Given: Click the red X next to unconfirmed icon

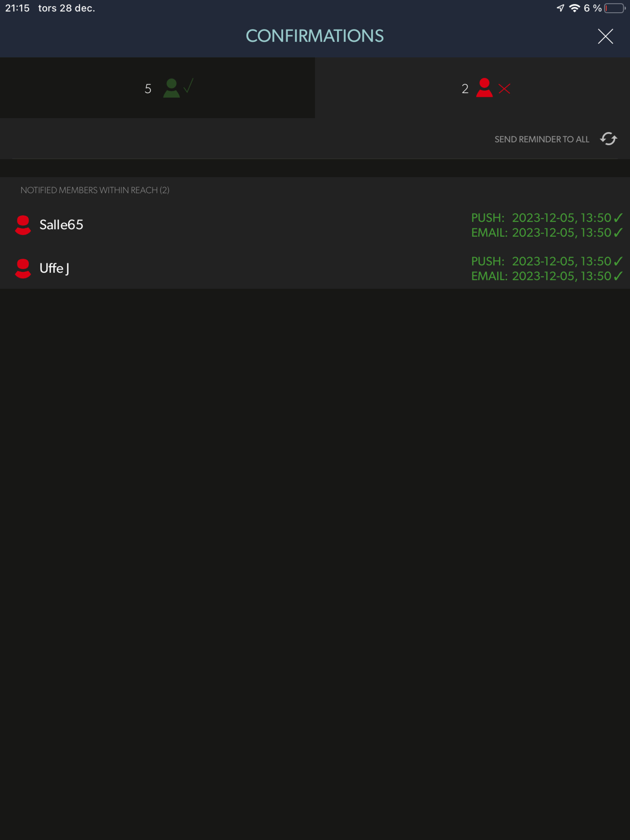Looking at the screenshot, I should pyautogui.click(x=504, y=89).
